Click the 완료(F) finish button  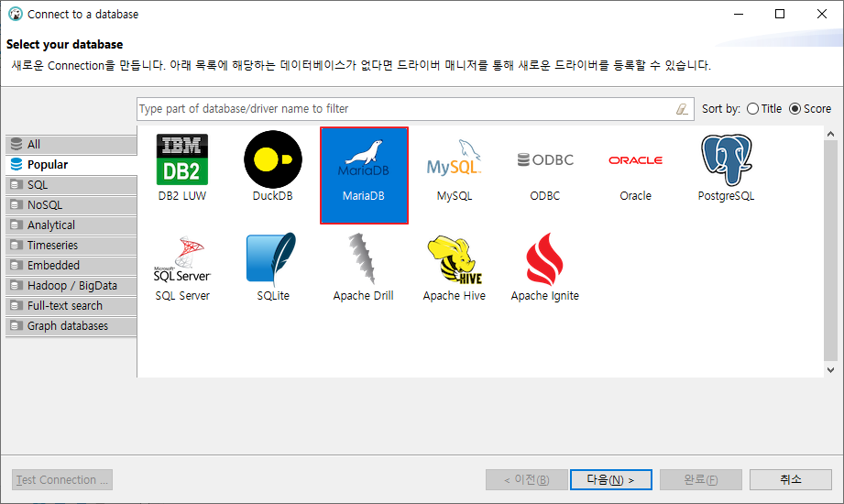pyautogui.click(x=701, y=480)
